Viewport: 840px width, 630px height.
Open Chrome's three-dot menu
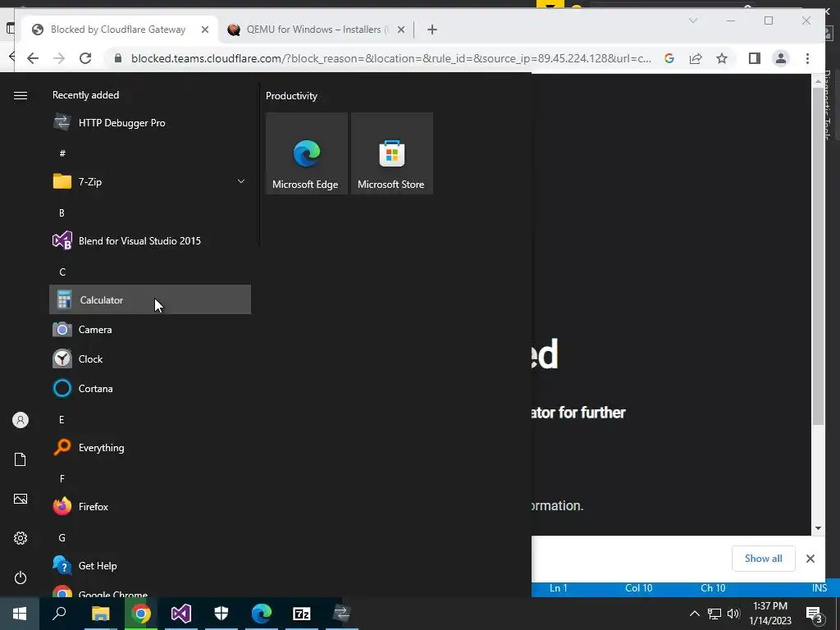tap(807, 58)
